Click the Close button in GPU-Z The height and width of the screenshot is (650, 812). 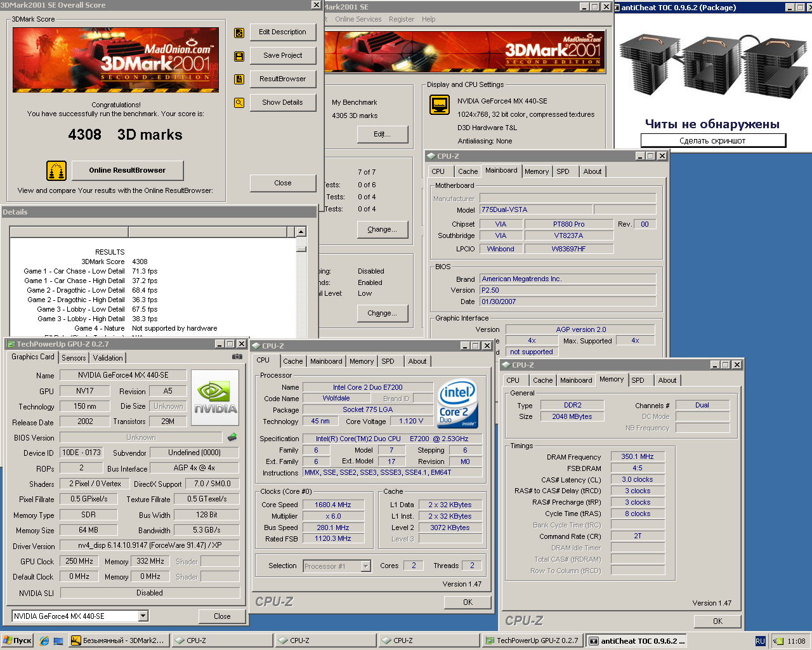222,616
